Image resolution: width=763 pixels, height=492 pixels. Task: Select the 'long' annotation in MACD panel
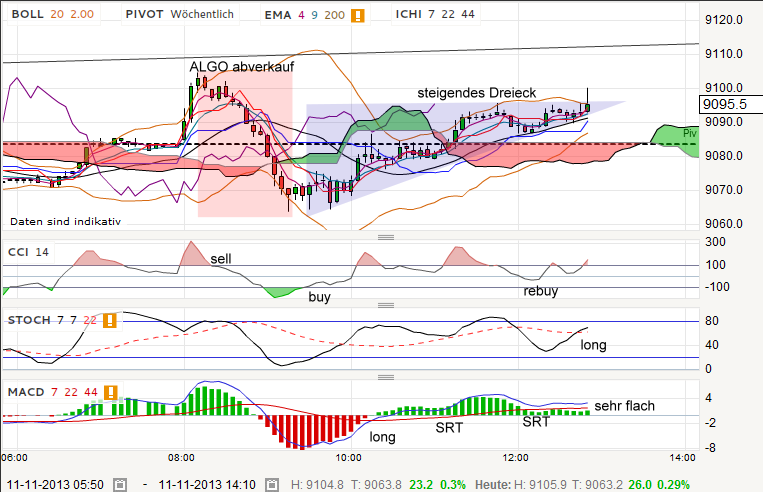pos(382,437)
